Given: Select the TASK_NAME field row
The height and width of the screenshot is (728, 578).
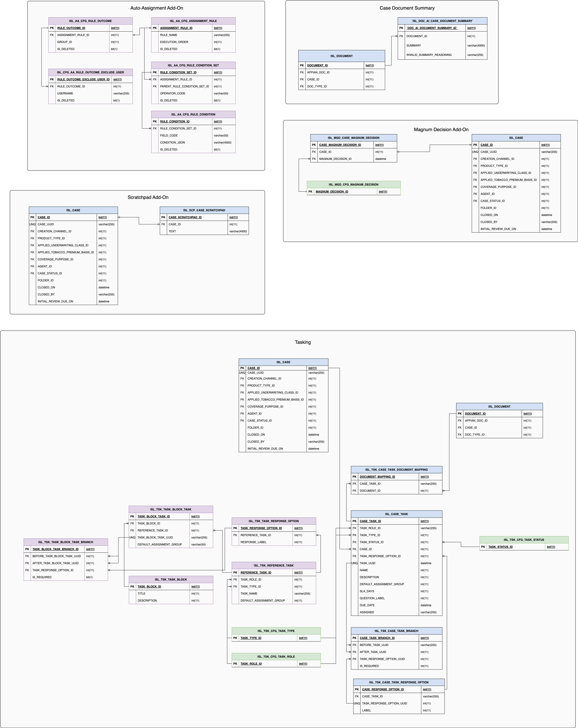Looking at the screenshot, I should point(274,594).
